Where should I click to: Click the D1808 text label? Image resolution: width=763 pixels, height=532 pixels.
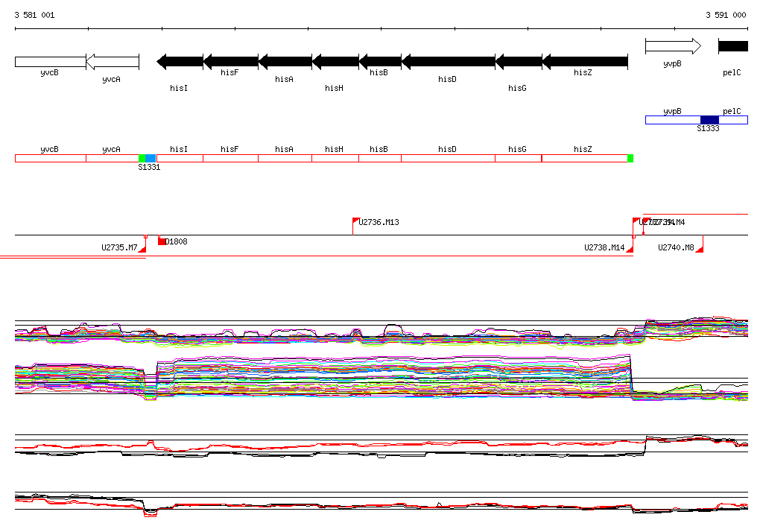coord(176,241)
